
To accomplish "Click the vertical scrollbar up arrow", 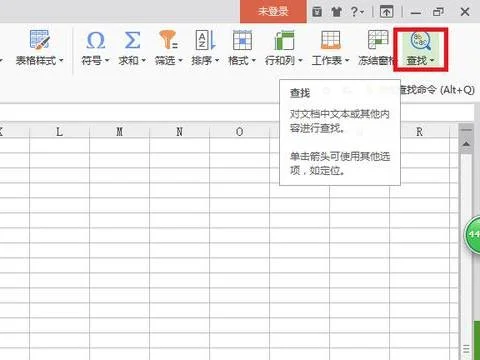I will (466, 144).
